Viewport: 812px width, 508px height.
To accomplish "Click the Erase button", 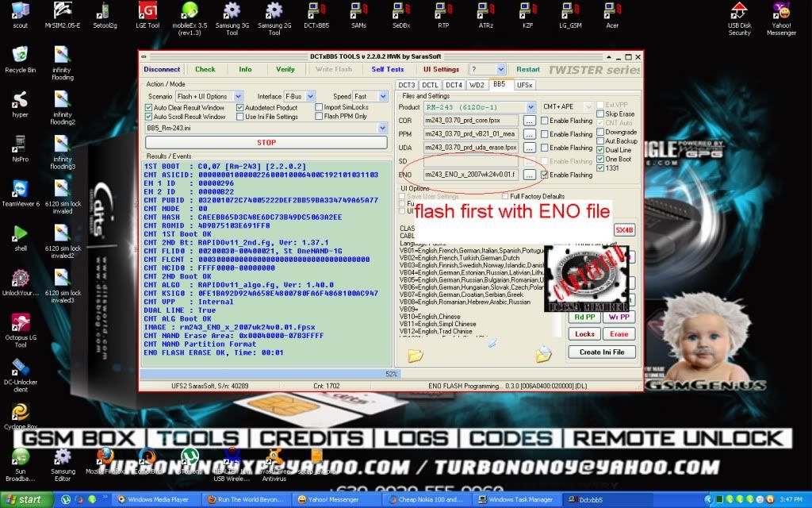I will click(619, 334).
